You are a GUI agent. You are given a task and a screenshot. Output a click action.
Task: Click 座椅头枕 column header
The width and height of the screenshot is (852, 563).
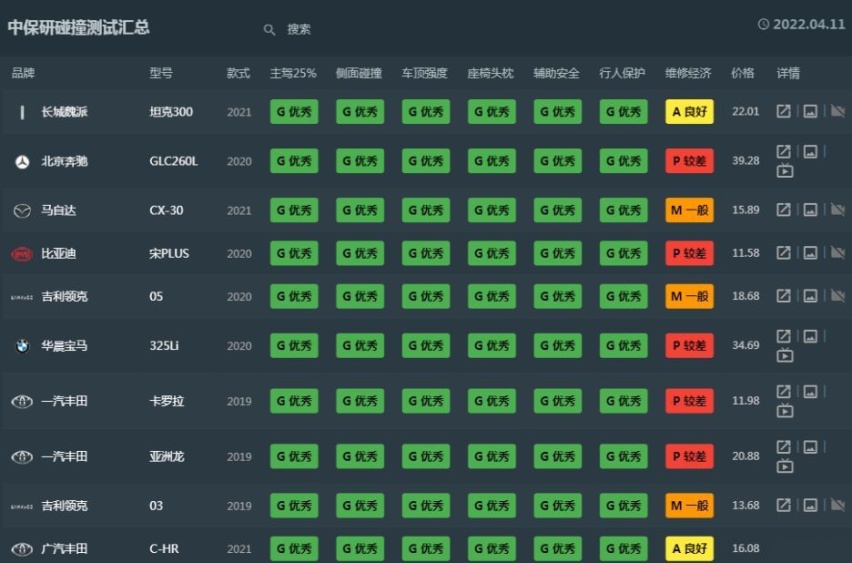[490, 73]
